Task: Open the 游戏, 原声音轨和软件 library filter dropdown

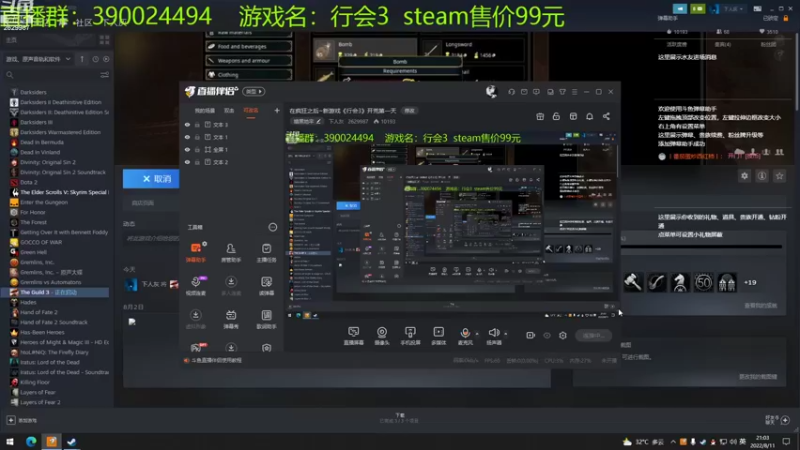Action: (38, 59)
